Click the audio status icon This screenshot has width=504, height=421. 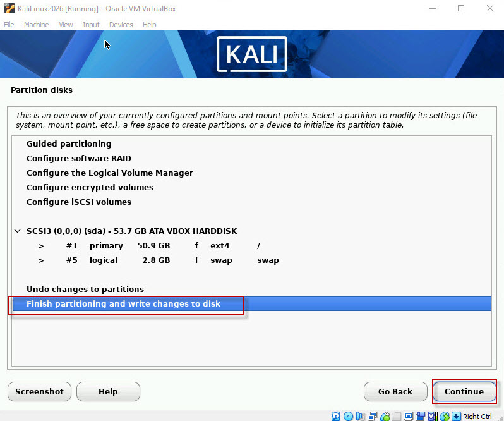point(361,416)
